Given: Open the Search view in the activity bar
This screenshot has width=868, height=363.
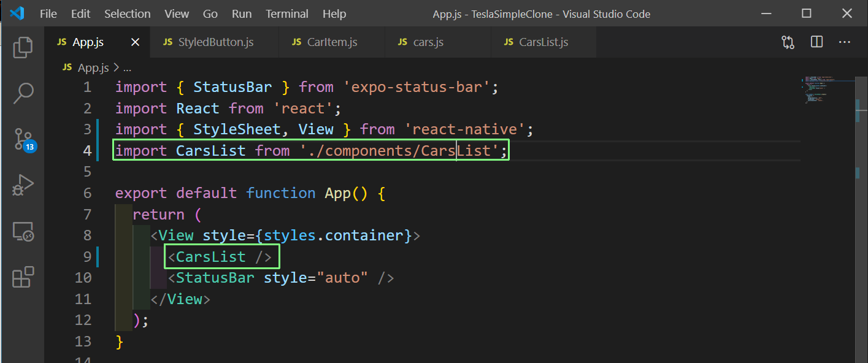Looking at the screenshot, I should (x=23, y=93).
